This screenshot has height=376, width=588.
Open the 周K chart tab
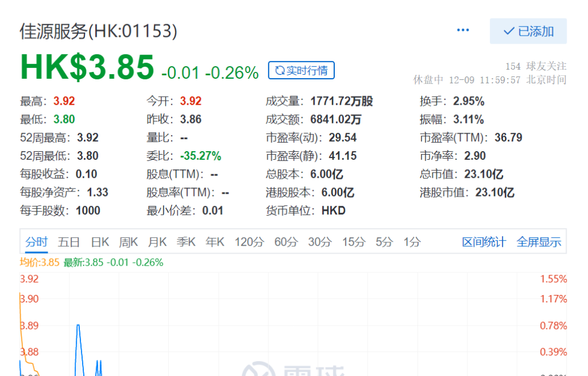click(128, 242)
